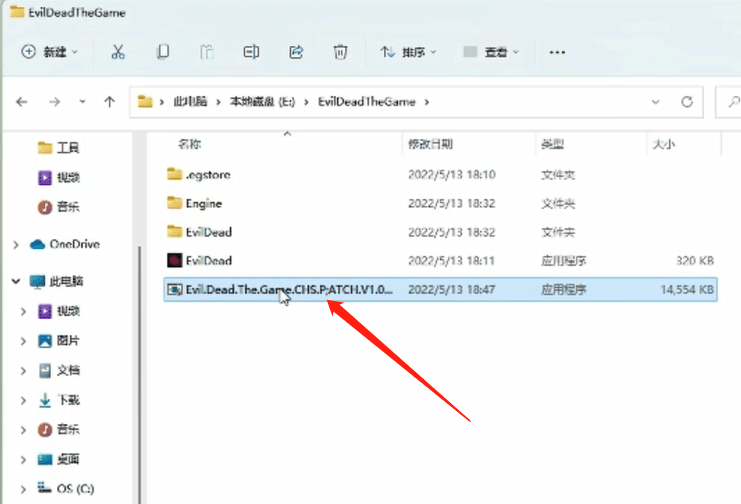Open pinned 音乐 in the sidebar
This screenshot has width=741, height=504.
[x=58, y=207]
